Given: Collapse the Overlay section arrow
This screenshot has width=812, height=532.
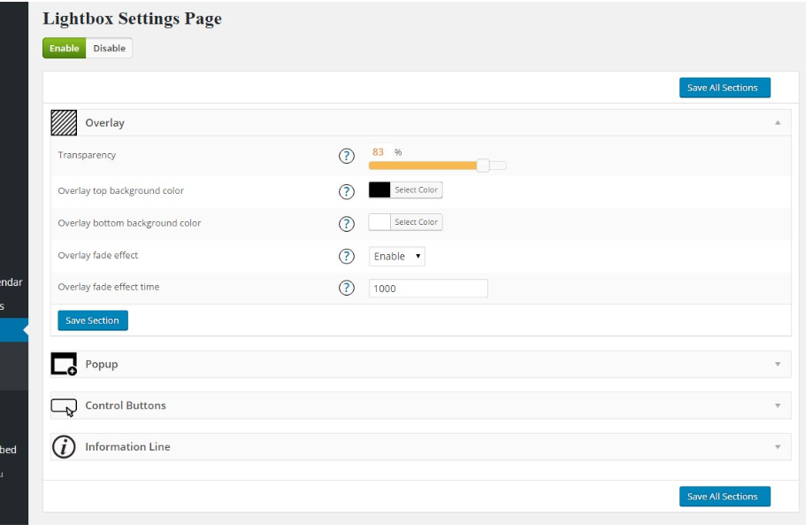Looking at the screenshot, I should pos(778,123).
